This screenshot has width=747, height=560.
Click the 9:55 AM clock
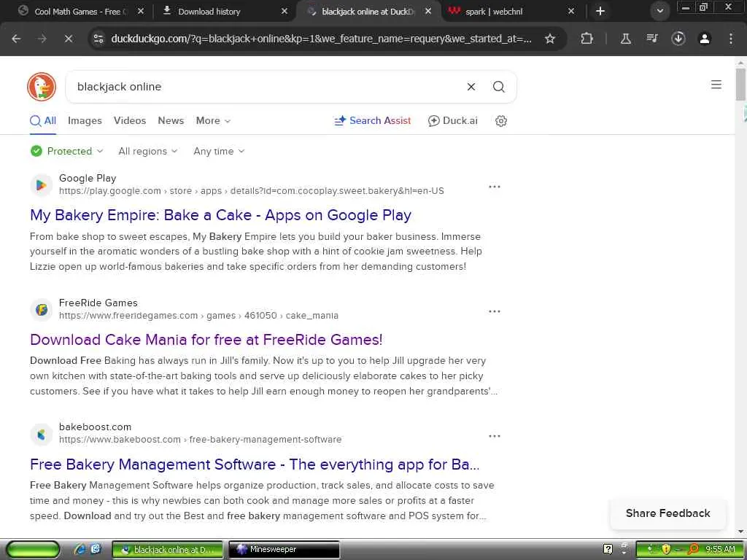(x=720, y=550)
